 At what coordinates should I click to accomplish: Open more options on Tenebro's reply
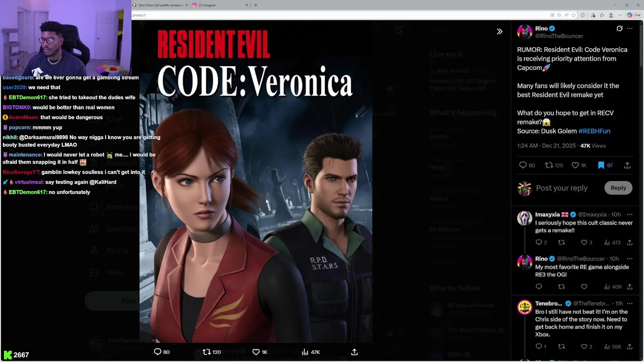click(629, 304)
